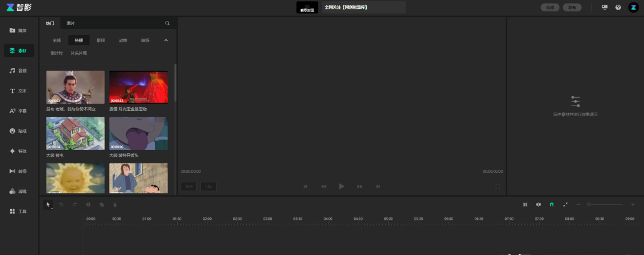Play the preview video

click(x=341, y=186)
